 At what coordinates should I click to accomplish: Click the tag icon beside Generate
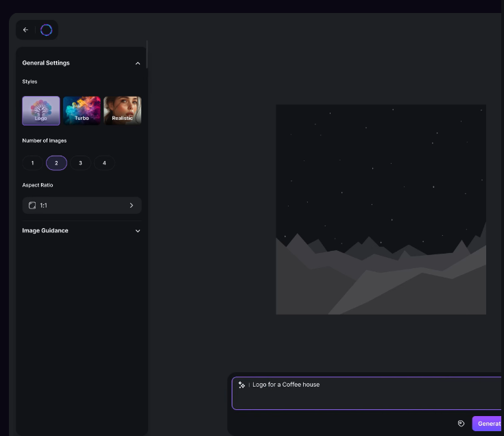pos(461,424)
